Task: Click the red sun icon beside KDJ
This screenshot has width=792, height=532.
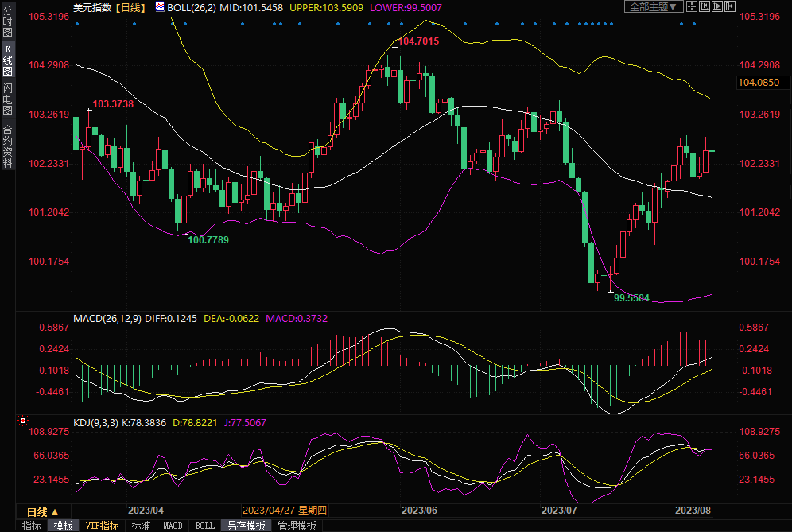Action: pyautogui.click(x=23, y=420)
